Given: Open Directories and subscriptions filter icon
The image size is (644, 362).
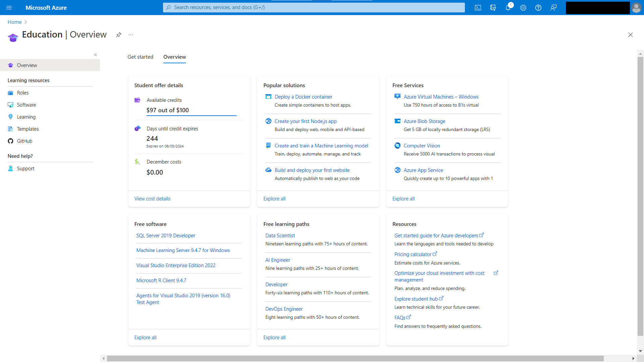Looking at the screenshot, I should click(x=493, y=7).
